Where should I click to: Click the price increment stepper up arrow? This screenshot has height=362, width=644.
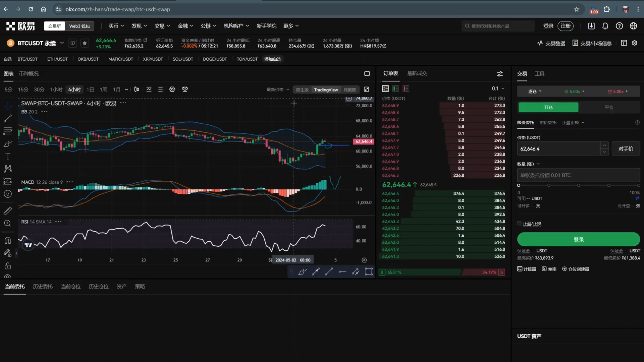604,145
